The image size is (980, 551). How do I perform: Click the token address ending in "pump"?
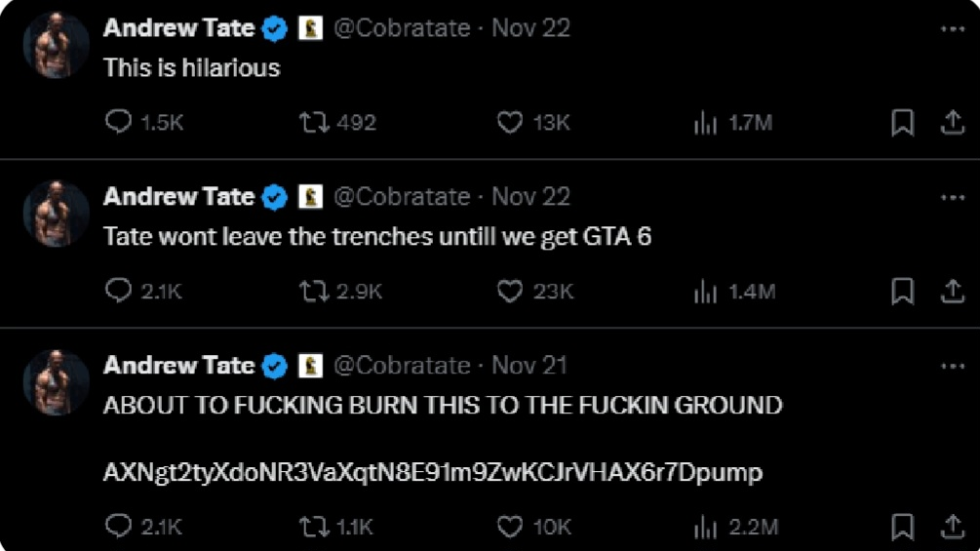(432, 473)
